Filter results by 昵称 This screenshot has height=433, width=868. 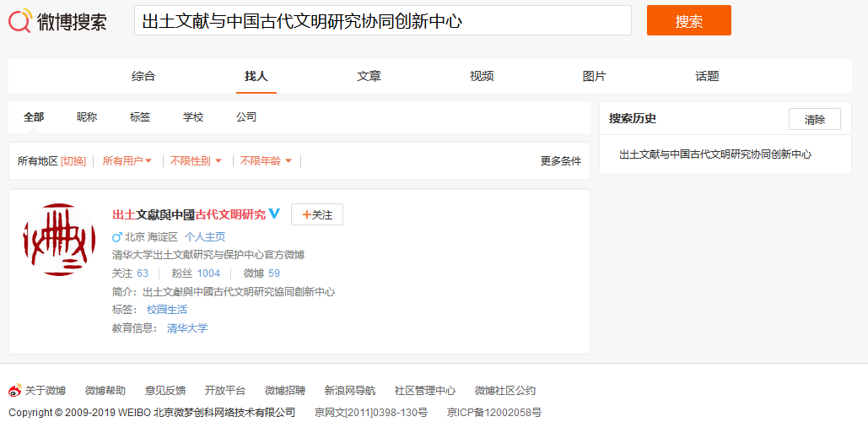(87, 117)
